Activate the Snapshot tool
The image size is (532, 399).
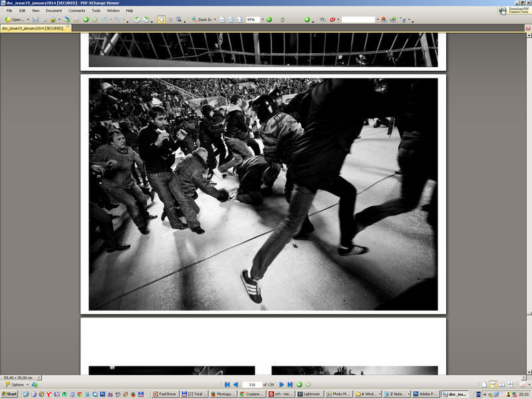click(170, 21)
